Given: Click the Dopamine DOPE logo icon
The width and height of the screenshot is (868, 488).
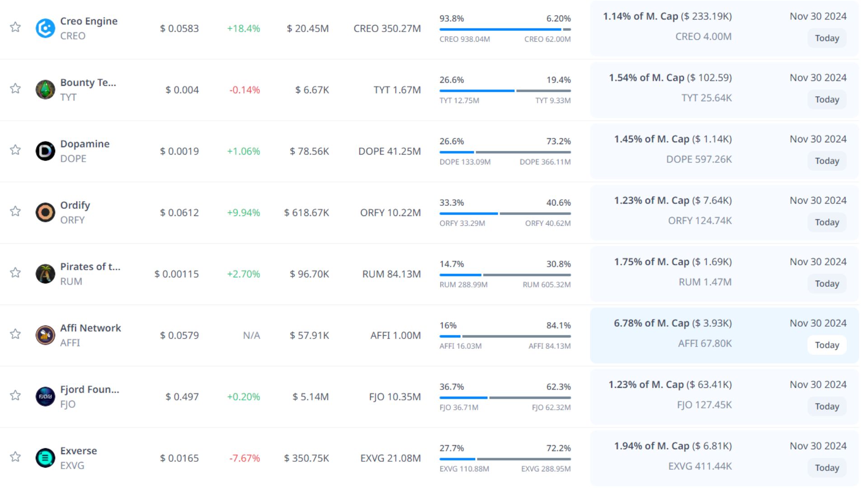Looking at the screenshot, I should point(45,151).
